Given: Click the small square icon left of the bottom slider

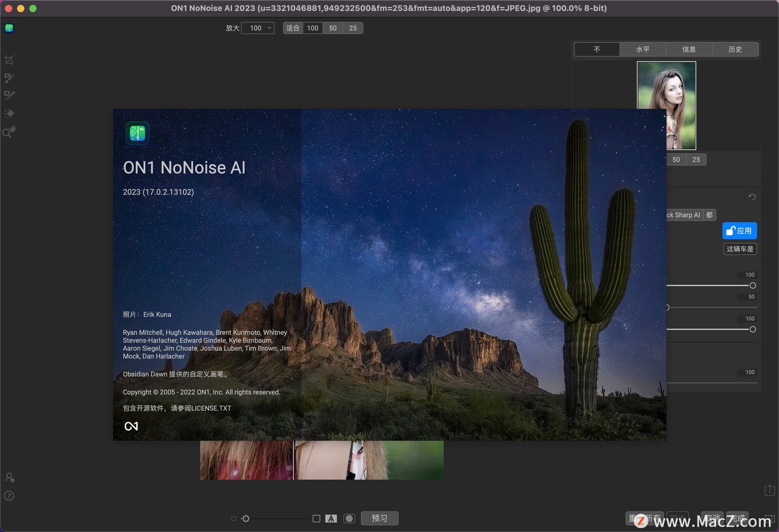Looking at the screenshot, I should [233, 519].
